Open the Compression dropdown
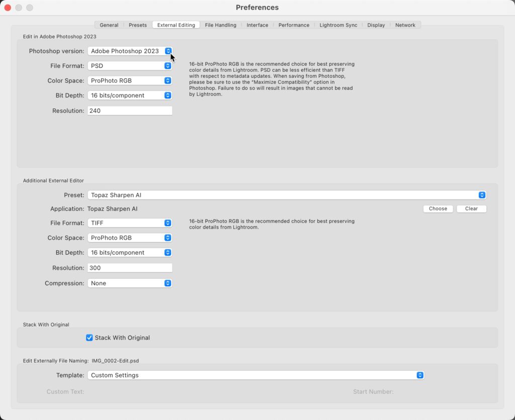Screen dimensions: 515x420 [130, 283]
